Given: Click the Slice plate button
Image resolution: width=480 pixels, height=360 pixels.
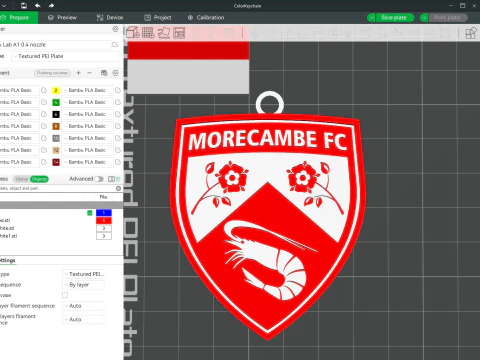Looking at the screenshot, I should point(394,18).
